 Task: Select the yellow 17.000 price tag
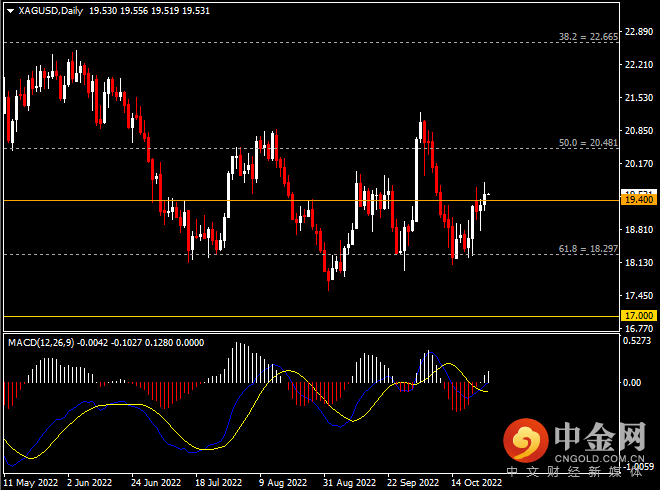(639, 316)
